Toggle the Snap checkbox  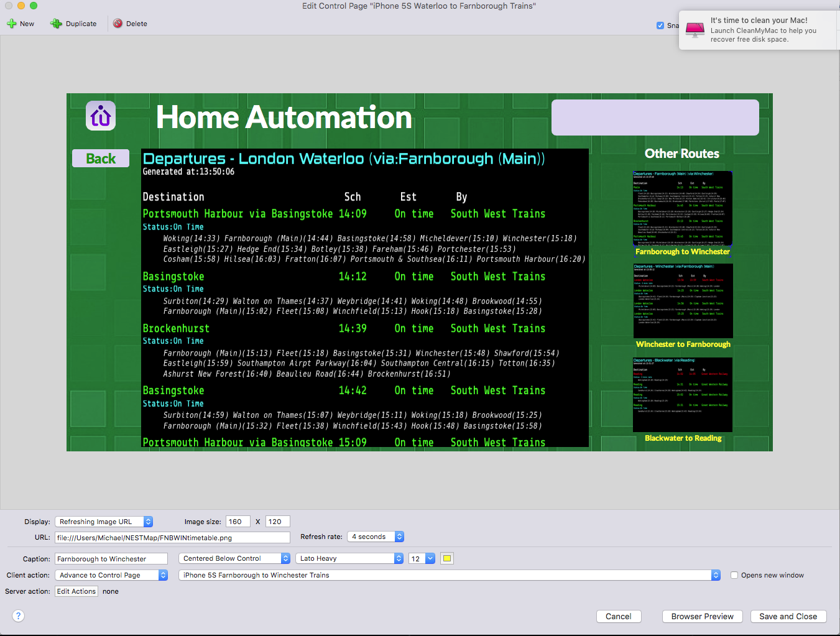[x=660, y=25]
